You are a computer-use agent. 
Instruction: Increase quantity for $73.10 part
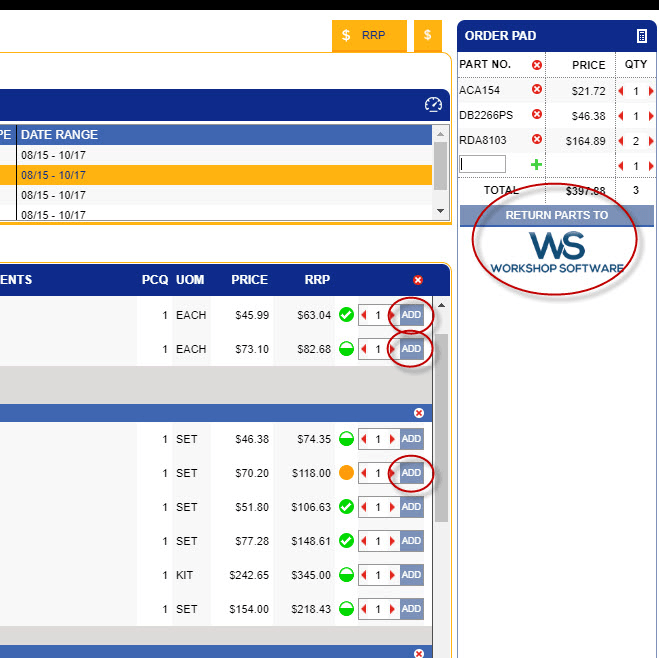[392, 349]
